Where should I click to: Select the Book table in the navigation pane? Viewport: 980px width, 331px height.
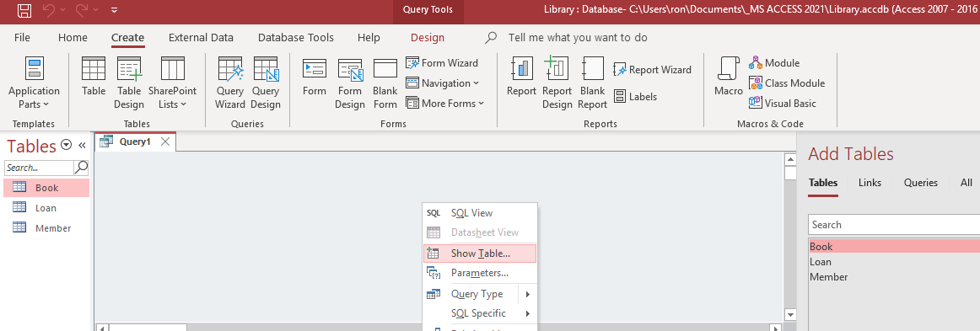pos(46,188)
